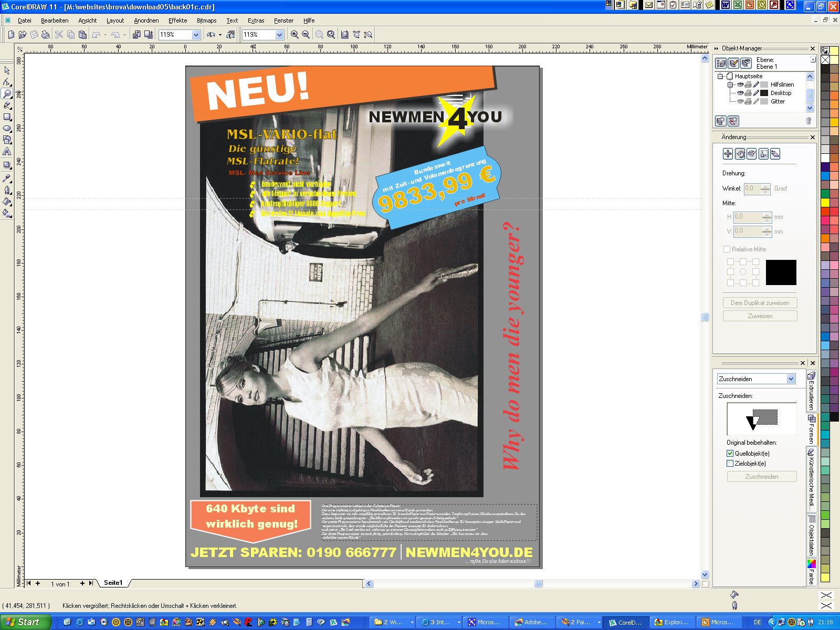Open the Explorer taskbar button
This screenshot has height=630, width=840.
click(x=671, y=622)
